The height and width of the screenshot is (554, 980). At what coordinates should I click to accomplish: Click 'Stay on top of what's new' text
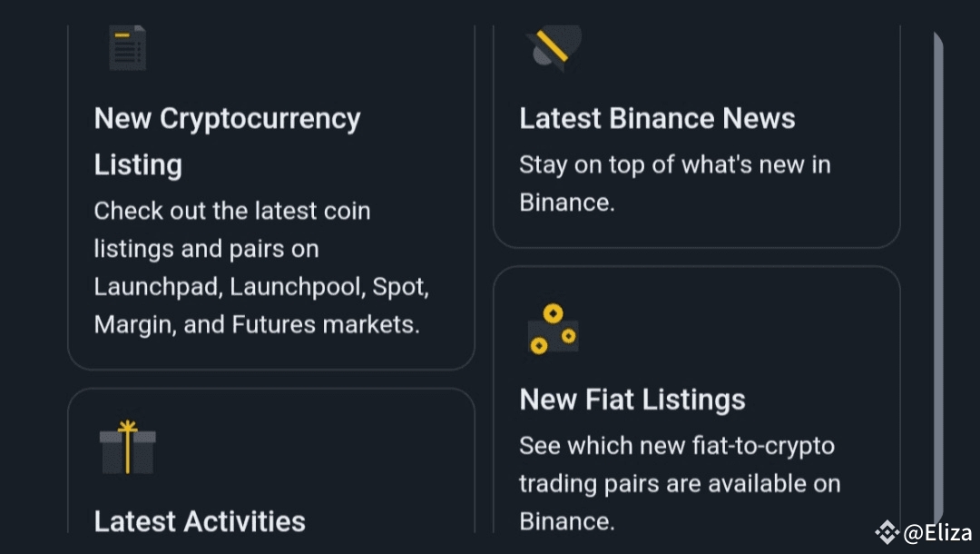pos(674,165)
